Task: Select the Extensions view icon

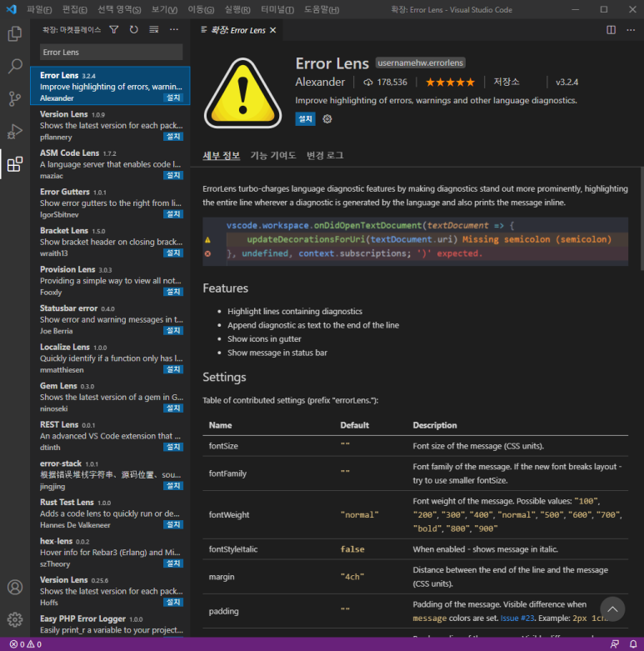Action: click(15, 164)
